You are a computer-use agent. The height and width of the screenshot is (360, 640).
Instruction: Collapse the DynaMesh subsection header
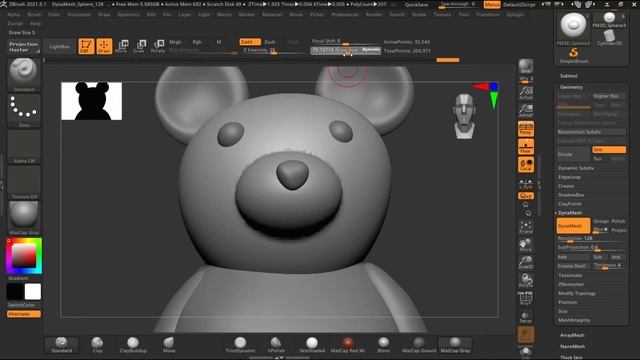pos(570,213)
